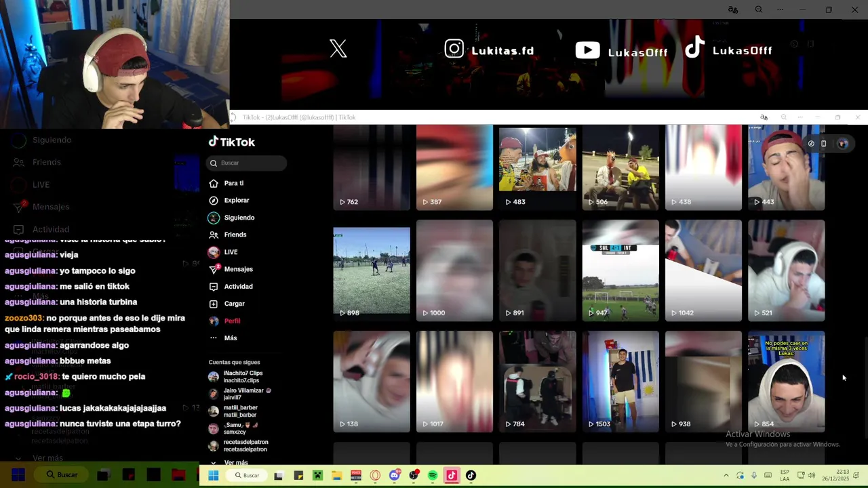Screen dimensions: 868x488
Task: Click the translate icon in TikTok window title bar
Action: pyautogui.click(x=764, y=117)
